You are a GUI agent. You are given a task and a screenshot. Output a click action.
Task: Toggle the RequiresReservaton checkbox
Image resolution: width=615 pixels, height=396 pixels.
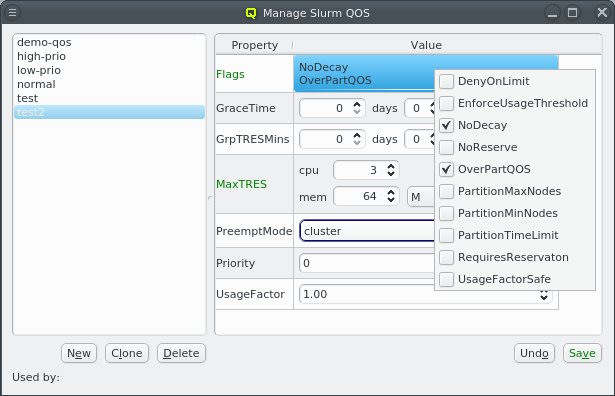tap(446, 257)
